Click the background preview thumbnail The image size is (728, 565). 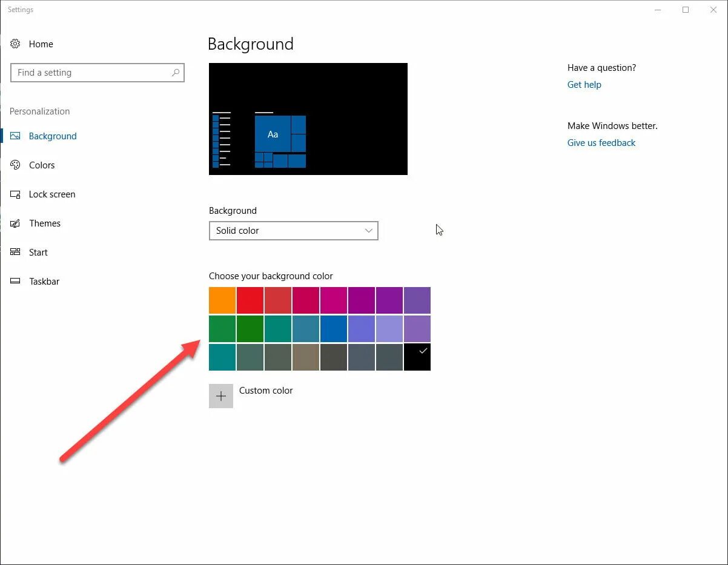click(x=308, y=119)
